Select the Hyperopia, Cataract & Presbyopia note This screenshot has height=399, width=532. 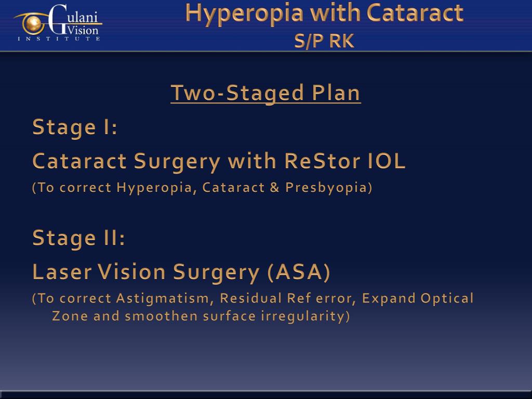pyautogui.click(x=202, y=188)
